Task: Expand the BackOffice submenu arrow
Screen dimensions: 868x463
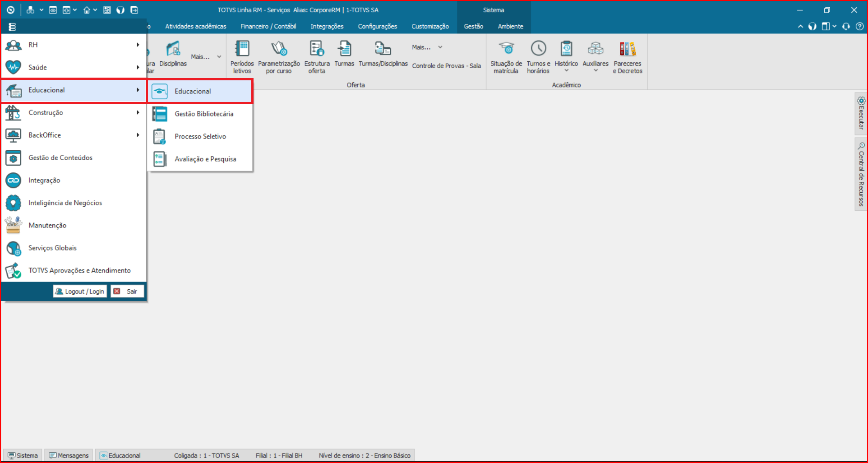Action: click(x=138, y=135)
